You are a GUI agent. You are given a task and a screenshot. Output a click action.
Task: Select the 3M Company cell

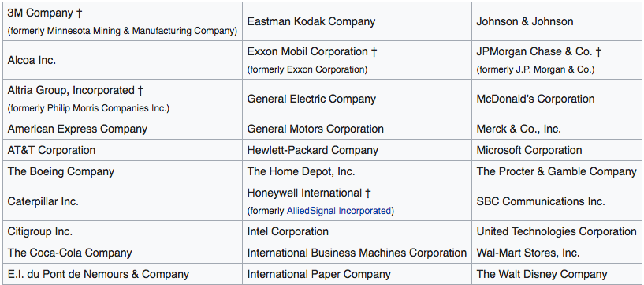pyautogui.click(x=122, y=21)
